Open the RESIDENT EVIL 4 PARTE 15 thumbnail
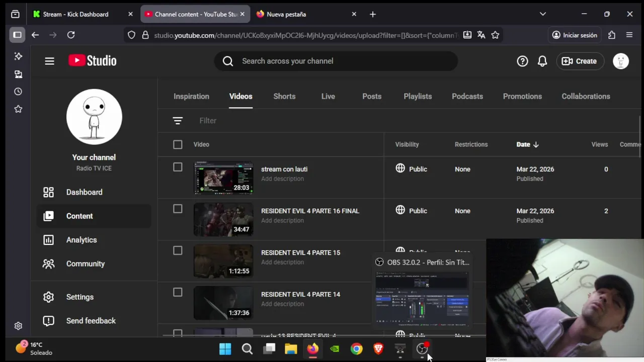This screenshot has height=362, width=644. pos(223,261)
